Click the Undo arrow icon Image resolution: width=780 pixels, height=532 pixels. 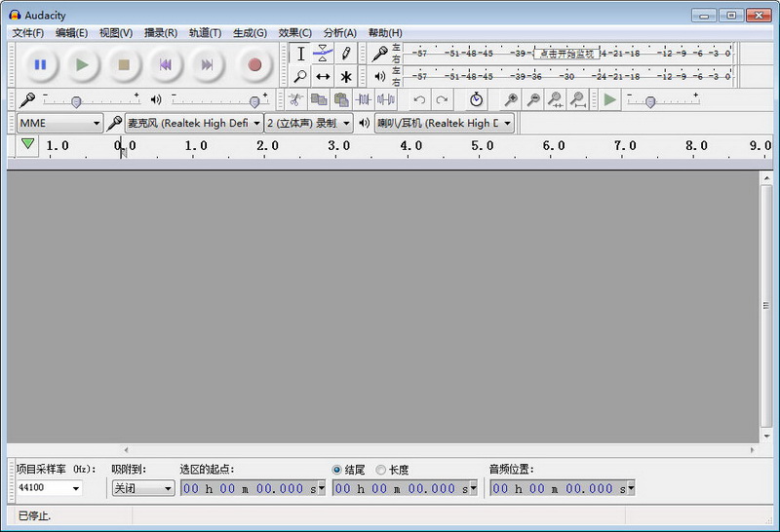(419, 100)
